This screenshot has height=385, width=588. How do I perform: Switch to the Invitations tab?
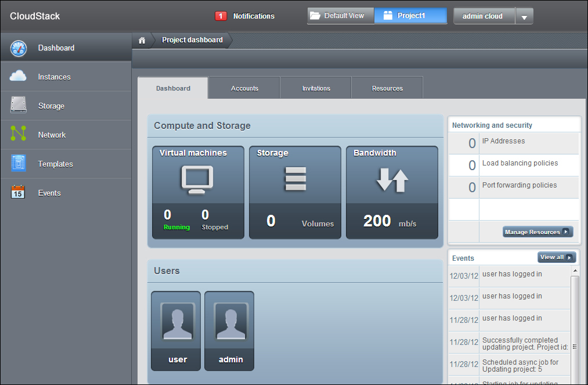pos(316,88)
